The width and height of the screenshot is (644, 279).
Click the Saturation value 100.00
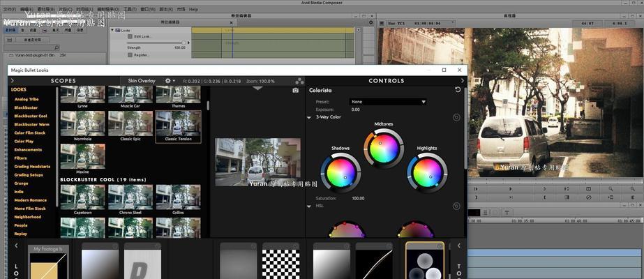(358, 199)
